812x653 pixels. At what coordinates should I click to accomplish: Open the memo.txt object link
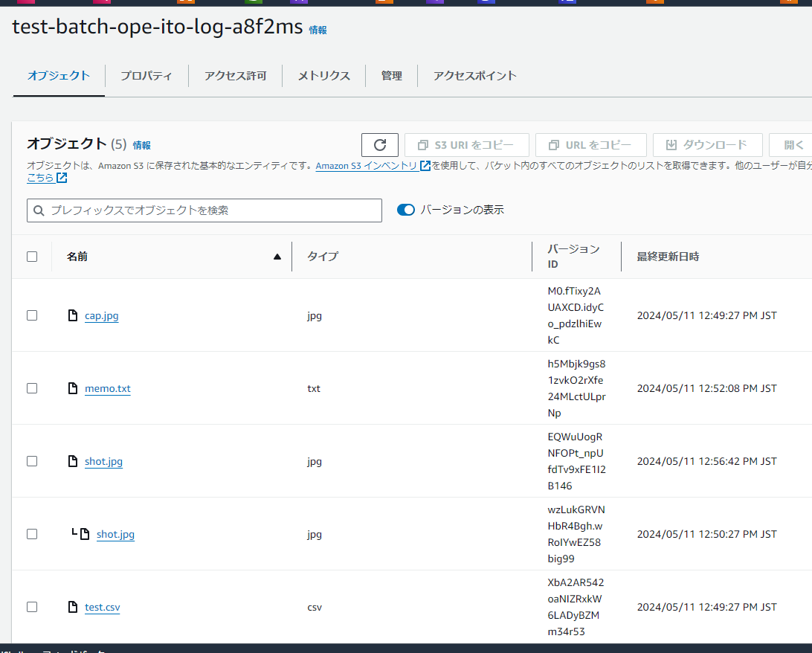point(107,388)
